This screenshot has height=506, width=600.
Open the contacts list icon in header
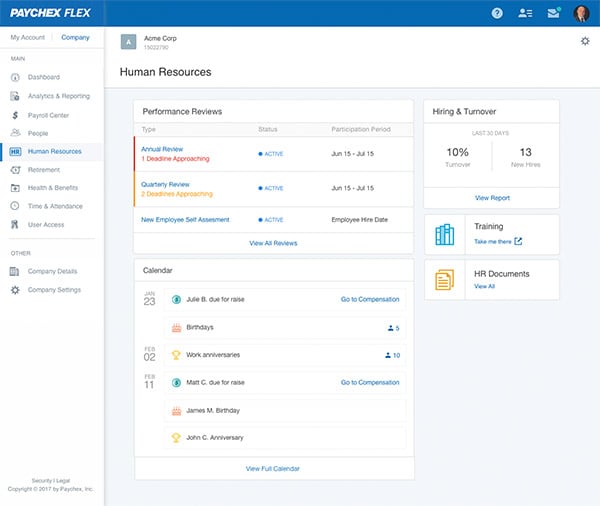(x=525, y=13)
